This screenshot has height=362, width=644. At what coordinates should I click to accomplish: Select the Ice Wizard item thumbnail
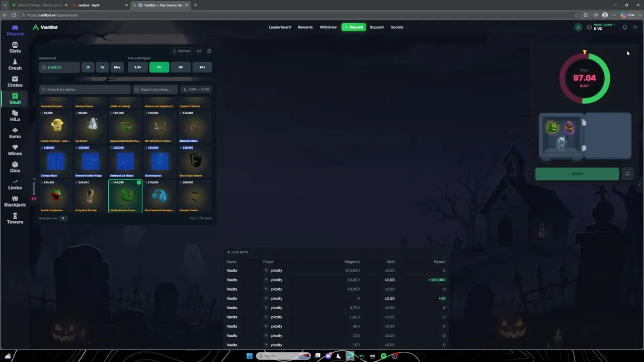91,126
